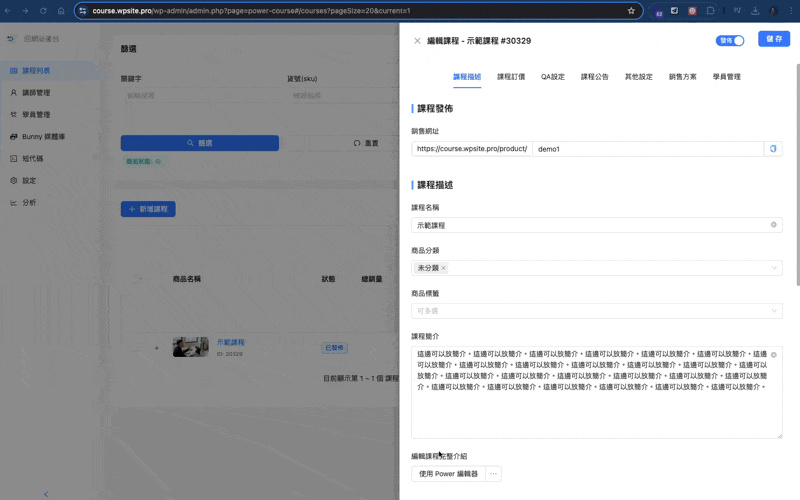Close the 編輯課程 drawer with the X icon
The height and width of the screenshot is (500, 800).
coord(417,41)
